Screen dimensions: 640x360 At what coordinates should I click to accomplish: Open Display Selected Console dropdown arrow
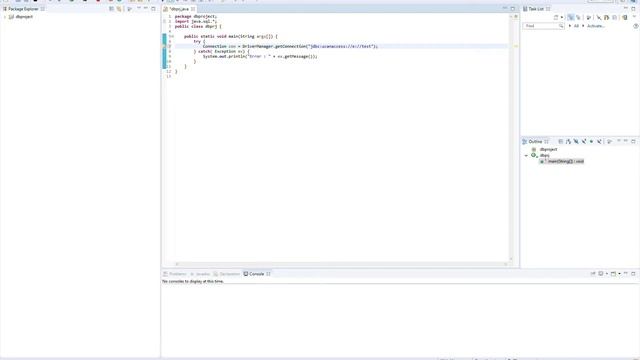(x=607, y=274)
